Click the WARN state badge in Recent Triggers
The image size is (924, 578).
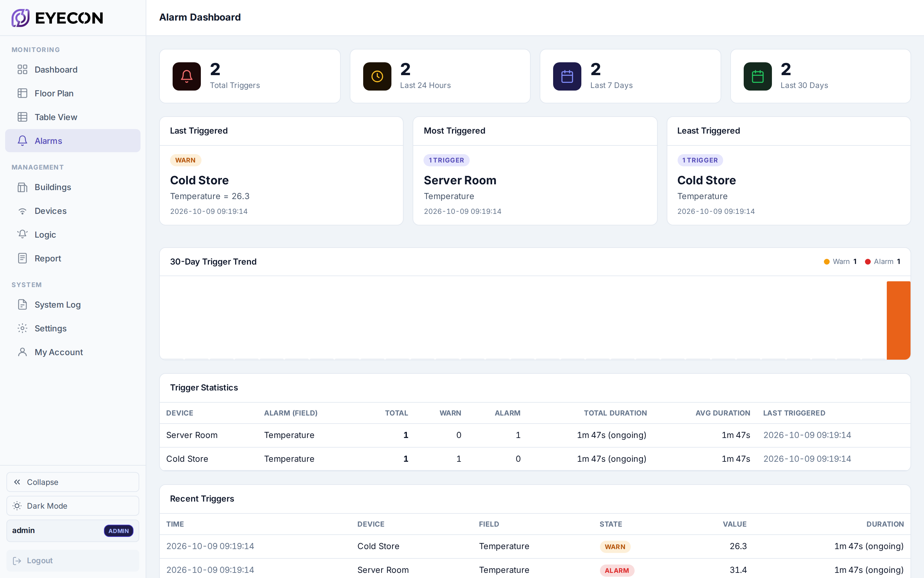point(615,547)
